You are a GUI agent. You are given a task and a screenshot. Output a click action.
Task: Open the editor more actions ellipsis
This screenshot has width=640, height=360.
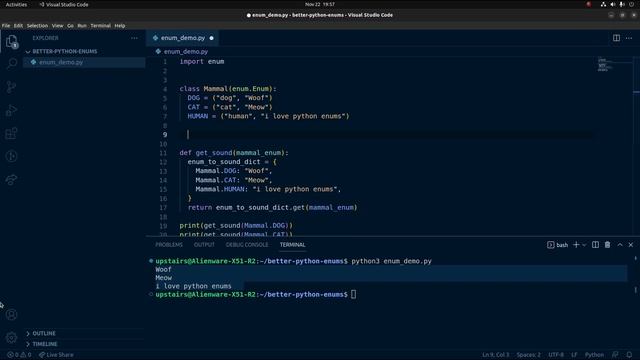click(x=629, y=38)
